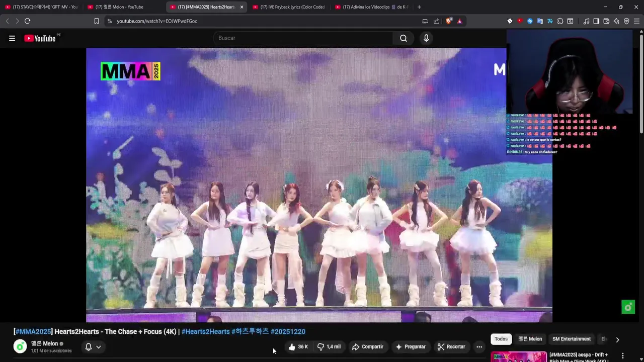Open the YouTube hamburger guide menu
This screenshot has width=644, height=362.
tap(12, 38)
